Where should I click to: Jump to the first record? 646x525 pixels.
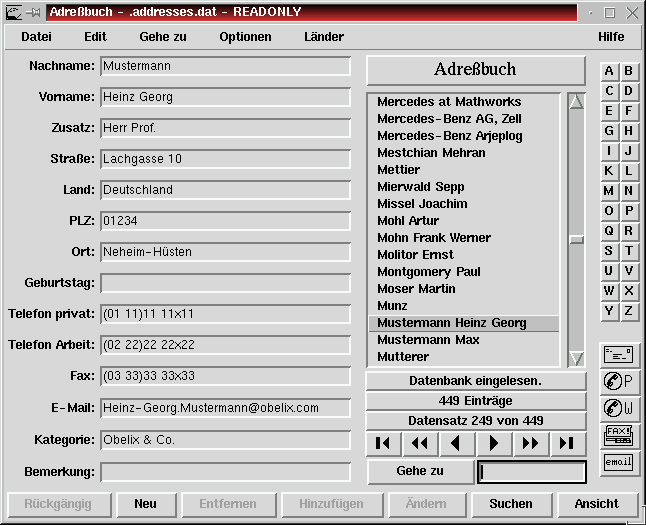click(383, 443)
